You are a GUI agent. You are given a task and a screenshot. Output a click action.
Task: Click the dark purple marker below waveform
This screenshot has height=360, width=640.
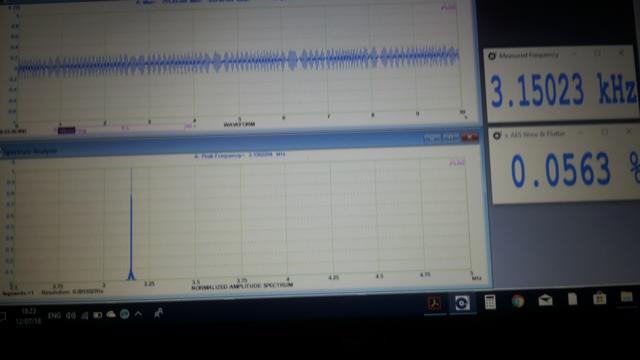[x=66, y=131]
